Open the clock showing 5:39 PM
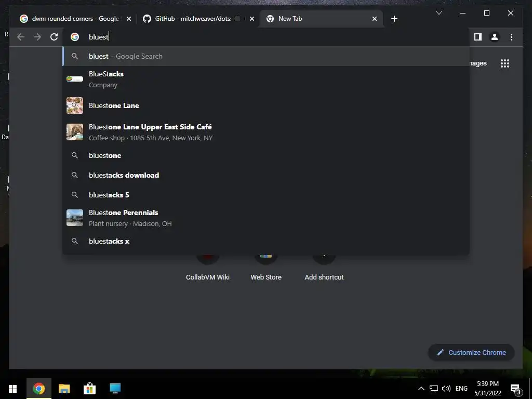532x399 pixels. tap(487, 389)
